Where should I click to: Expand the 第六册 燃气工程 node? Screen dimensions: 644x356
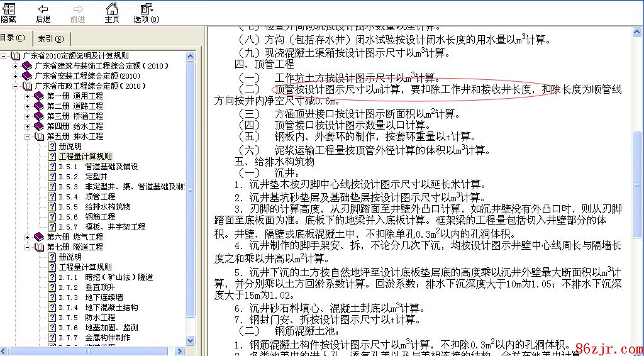click(27, 237)
